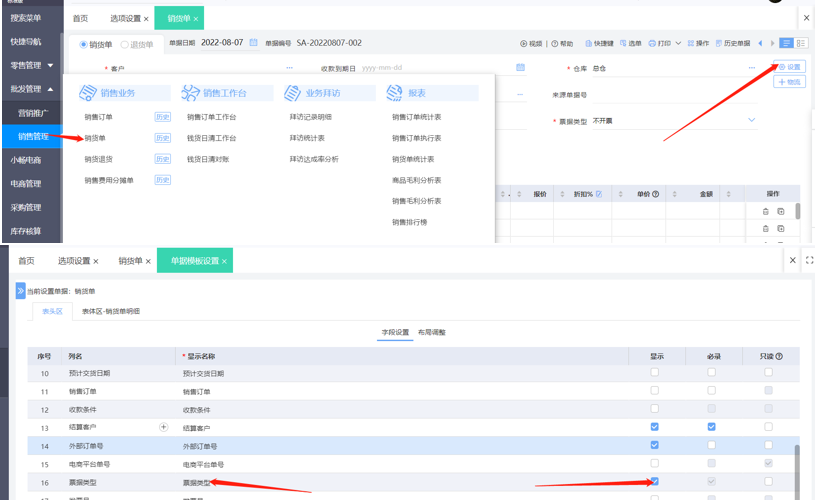Toggle 显示 checkbox for 外部订单号 row

[655, 445]
